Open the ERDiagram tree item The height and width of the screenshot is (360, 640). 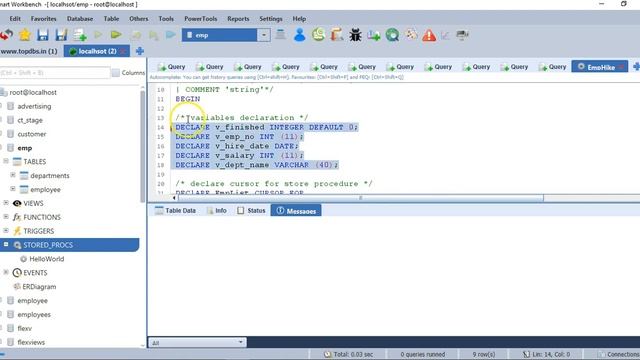(x=35, y=287)
